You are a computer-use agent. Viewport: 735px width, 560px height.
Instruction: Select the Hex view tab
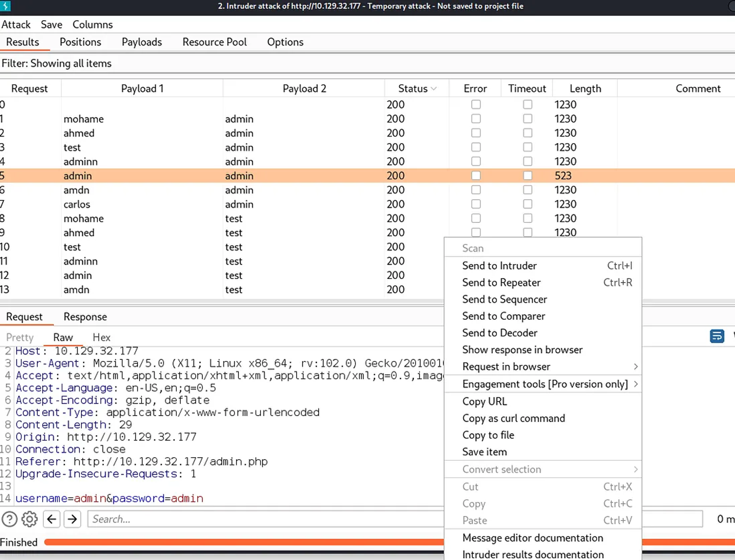(102, 337)
